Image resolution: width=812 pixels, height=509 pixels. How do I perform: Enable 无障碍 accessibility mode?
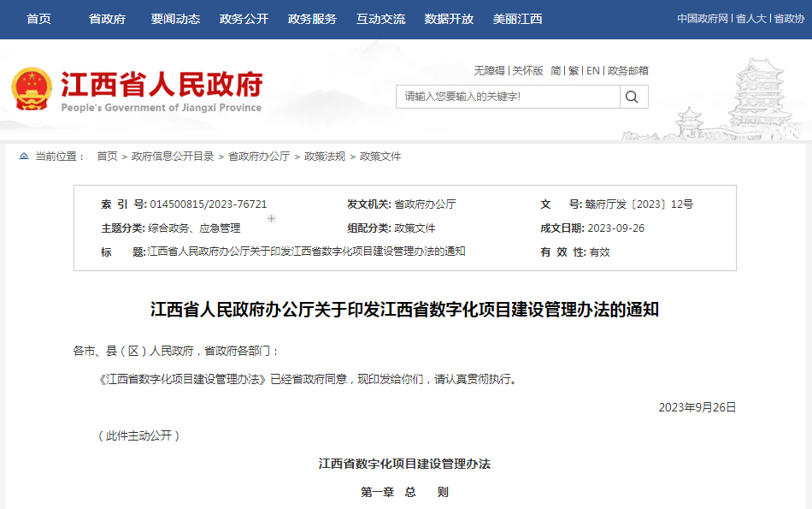pos(489,71)
